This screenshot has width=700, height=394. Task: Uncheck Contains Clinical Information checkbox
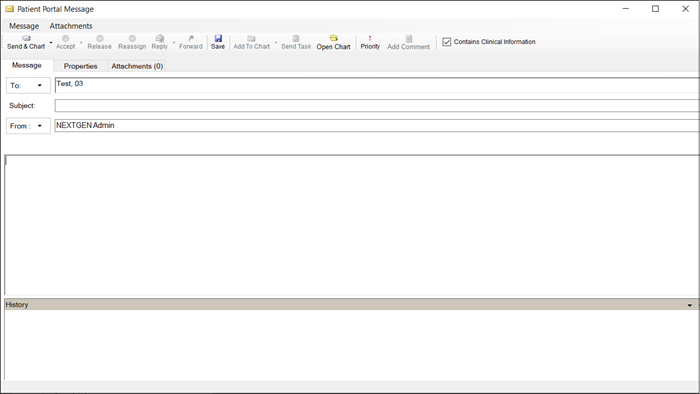pyautogui.click(x=446, y=42)
